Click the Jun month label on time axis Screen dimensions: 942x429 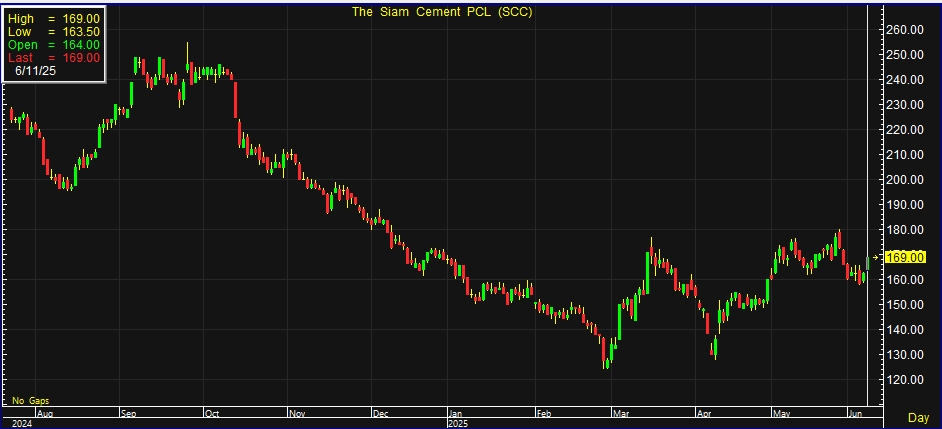tap(853, 413)
